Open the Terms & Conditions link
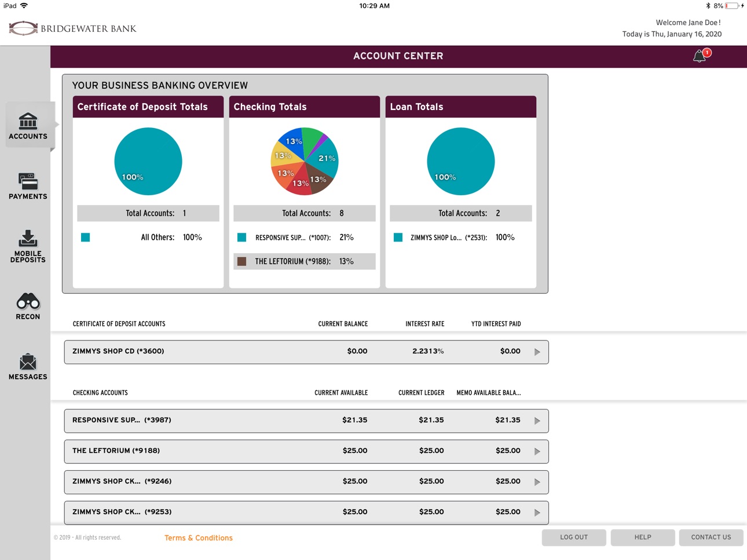 199,538
